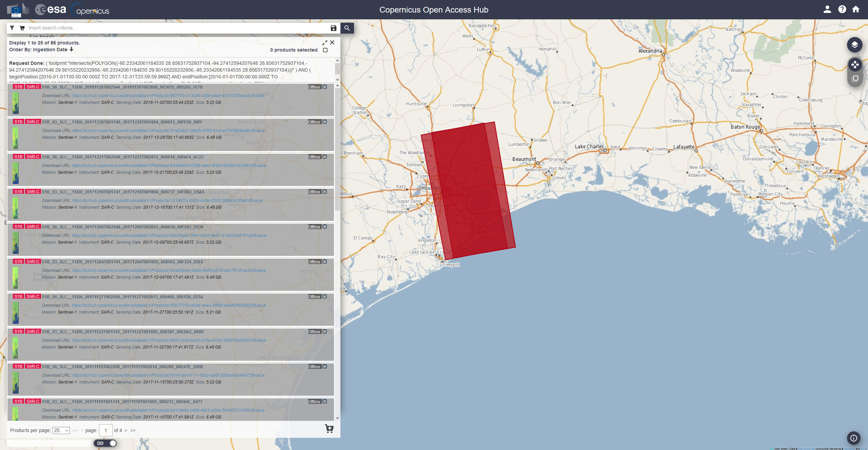Select product ending 00FAF9_AC23 checkbox
The image size is (868, 450).
click(325, 157)
